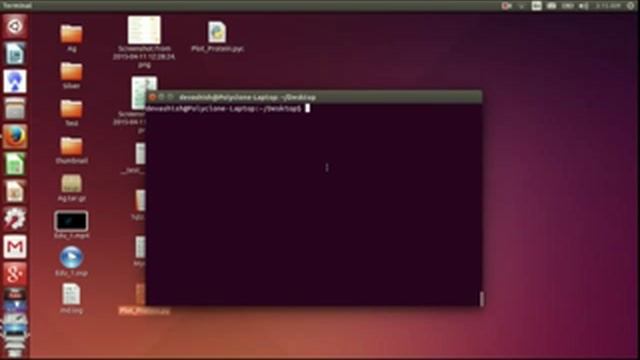The image size is (640, 360).
Task: Select the top Screenshot png thumbnail
Action: click(144, 30)
